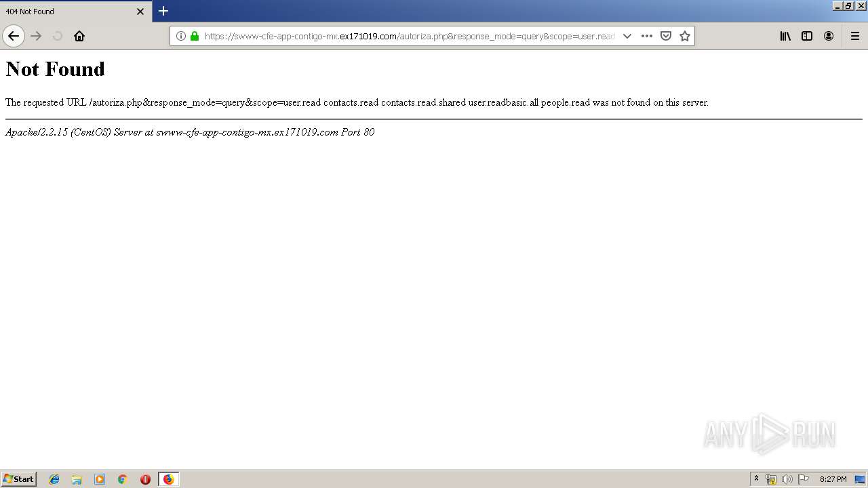Reload the current page
Viewport: 868px width, 488px height.
(x=58, y=36)
